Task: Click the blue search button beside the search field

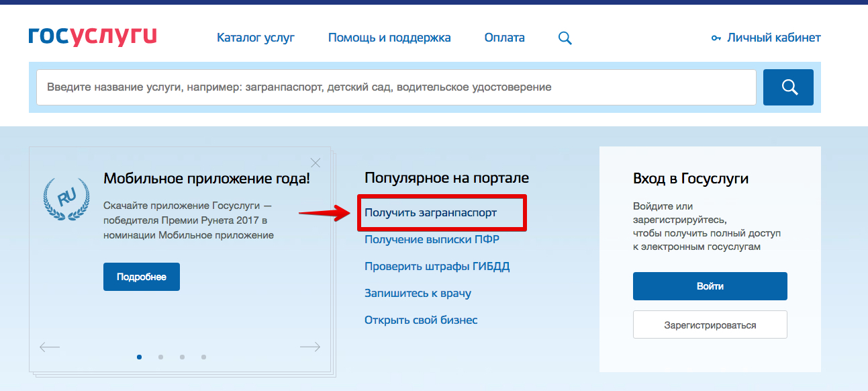Action: click(788, 87)
